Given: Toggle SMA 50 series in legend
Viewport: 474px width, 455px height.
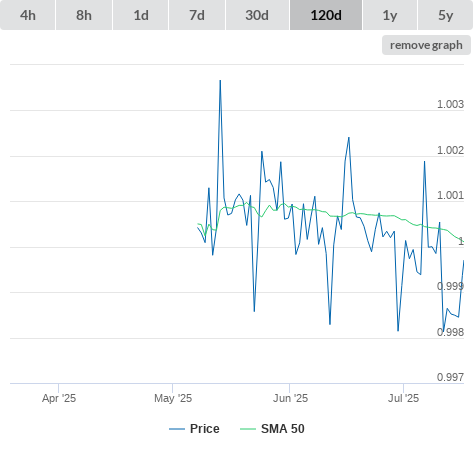Looking at the screenshot, I should click(283, 429).
